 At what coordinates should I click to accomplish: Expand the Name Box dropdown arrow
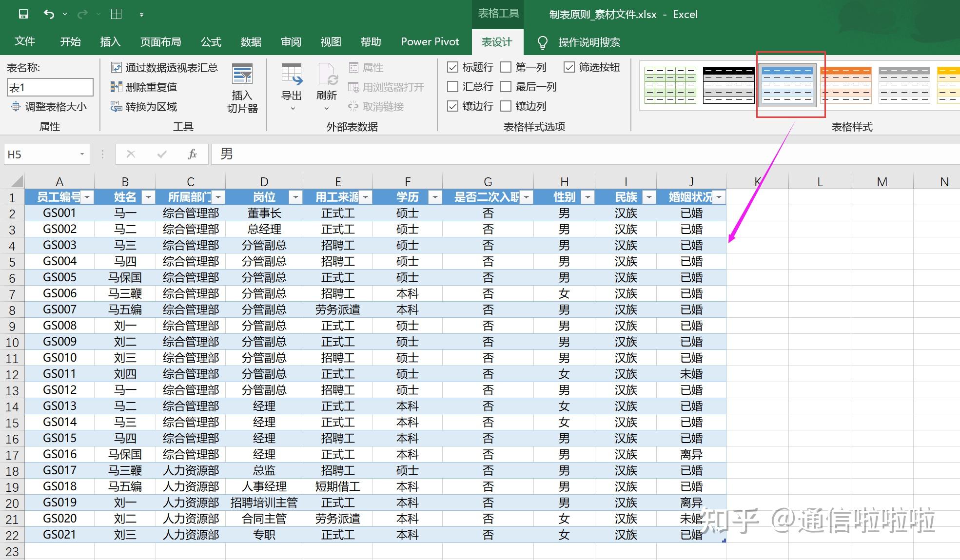point(82,154)
